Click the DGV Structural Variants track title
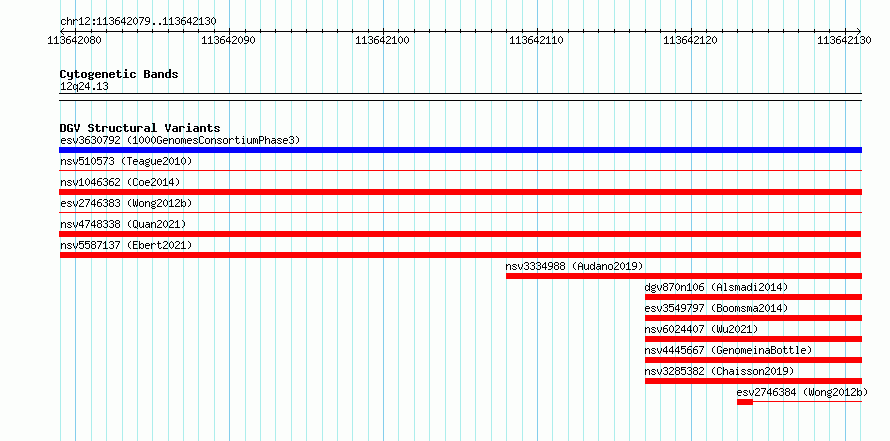 pos(140,128)
